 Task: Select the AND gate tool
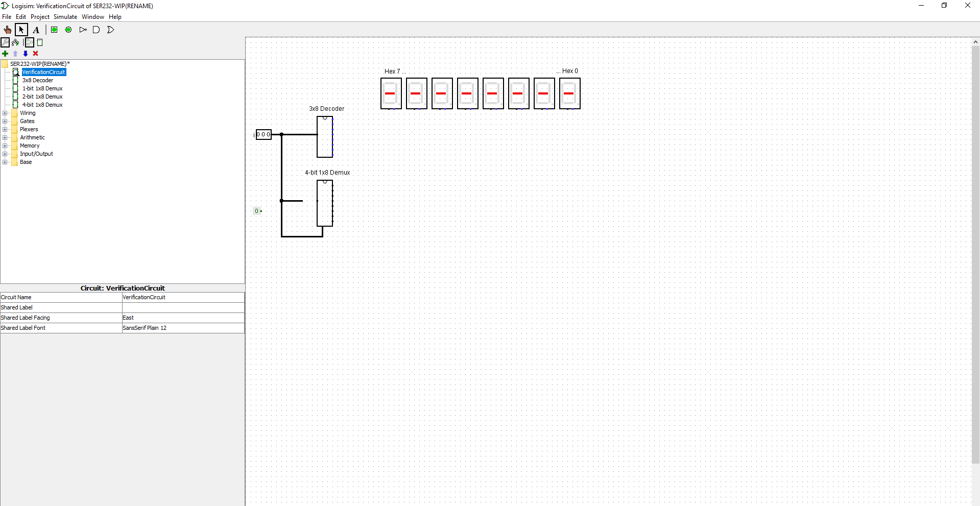click(x=97, y=30)
